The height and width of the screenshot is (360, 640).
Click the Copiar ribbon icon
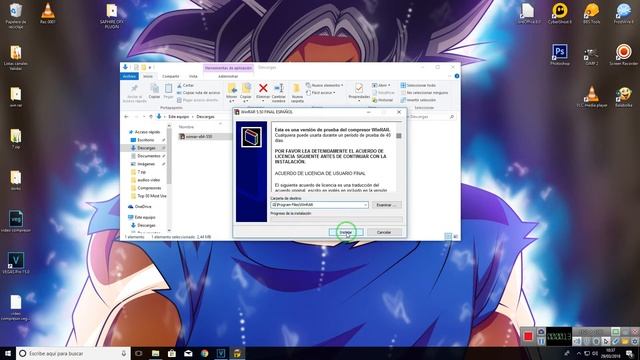click(154, 89)
